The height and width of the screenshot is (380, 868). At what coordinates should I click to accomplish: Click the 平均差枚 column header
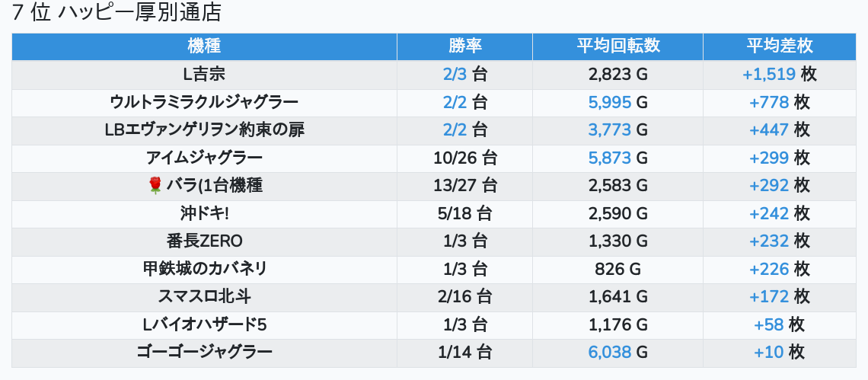click(780, 46)
